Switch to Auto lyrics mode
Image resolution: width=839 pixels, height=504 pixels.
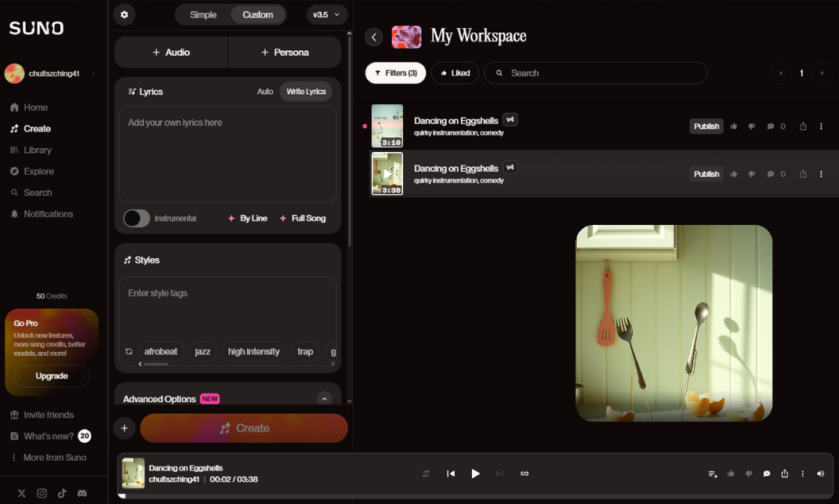[x=265, y=92]
